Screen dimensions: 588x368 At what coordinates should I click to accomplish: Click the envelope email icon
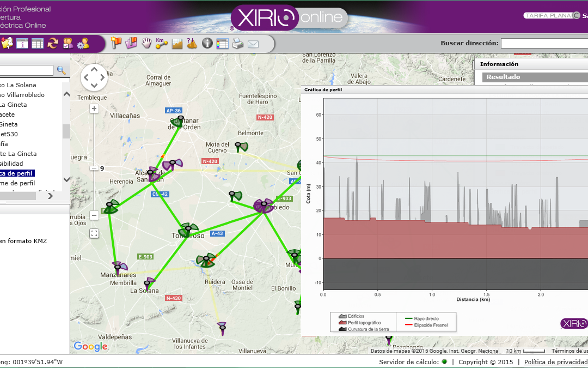click(253, 44)
